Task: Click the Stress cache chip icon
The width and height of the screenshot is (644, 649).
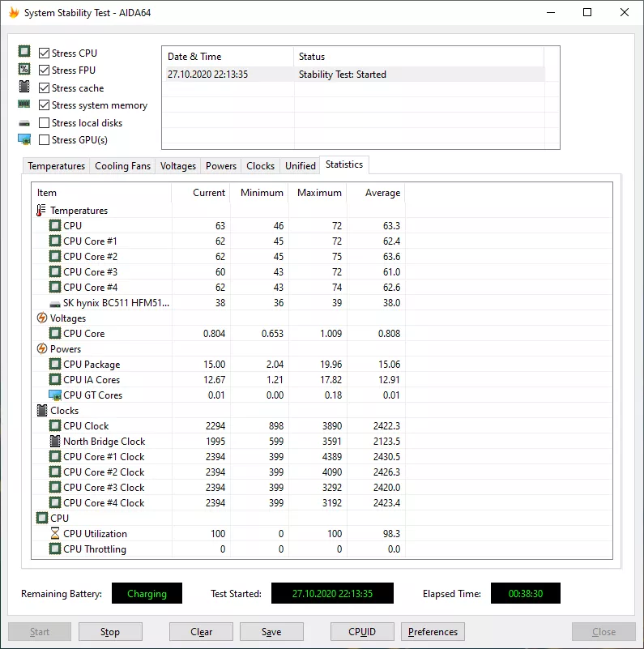Action: [x=24, y=87]
